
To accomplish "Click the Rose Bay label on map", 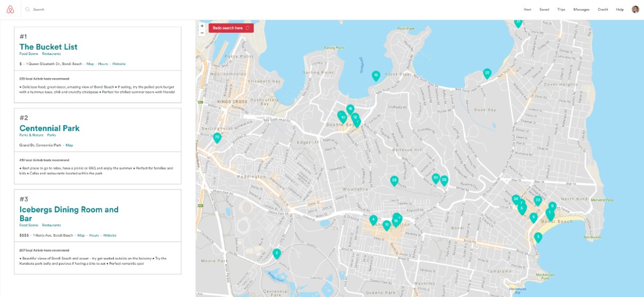I will pos(485,110).
